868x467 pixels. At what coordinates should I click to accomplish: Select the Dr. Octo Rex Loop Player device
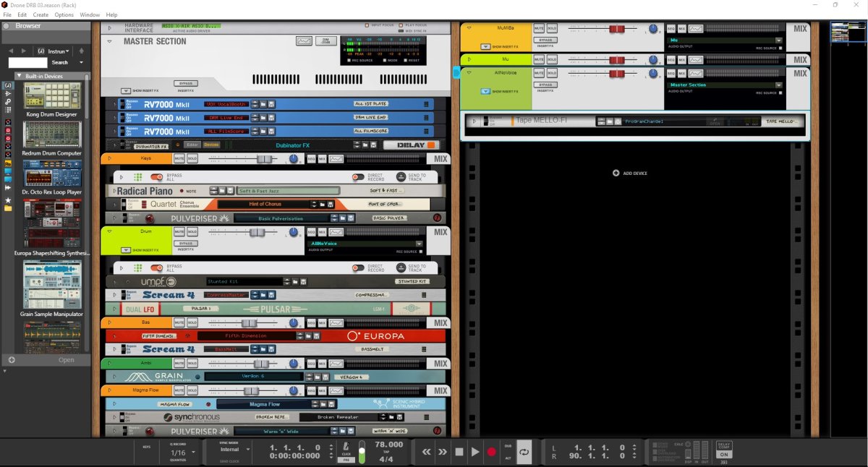pyautogui.click(x=52, y=176)
